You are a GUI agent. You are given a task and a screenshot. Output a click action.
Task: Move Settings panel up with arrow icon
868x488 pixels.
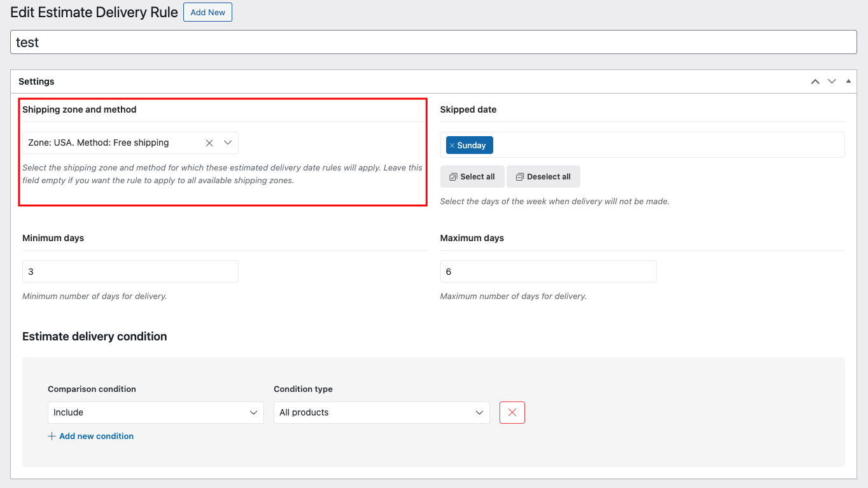815,81
